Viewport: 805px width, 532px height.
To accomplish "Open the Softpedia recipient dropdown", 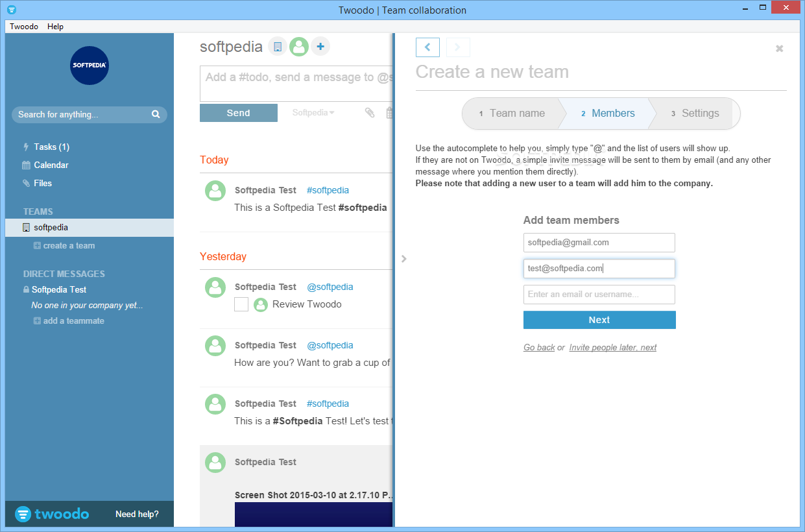I will [x=313, y=113].
